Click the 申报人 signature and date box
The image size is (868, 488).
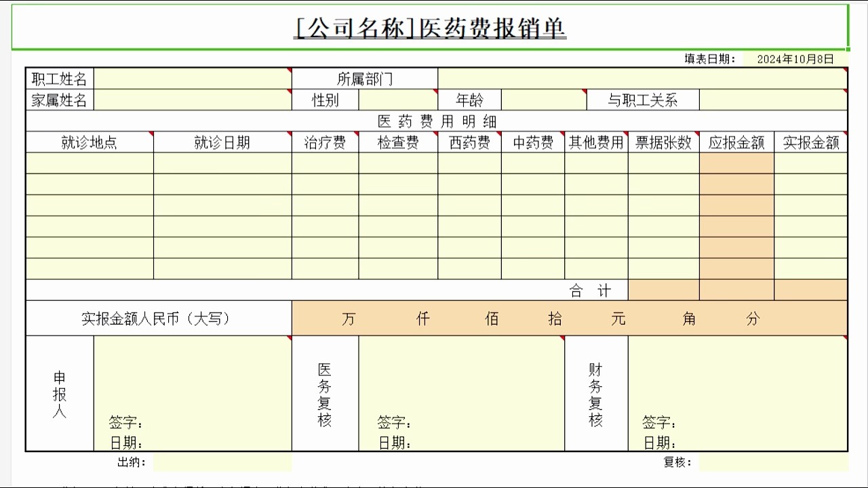pyautogui.click(x=193, y=393)
